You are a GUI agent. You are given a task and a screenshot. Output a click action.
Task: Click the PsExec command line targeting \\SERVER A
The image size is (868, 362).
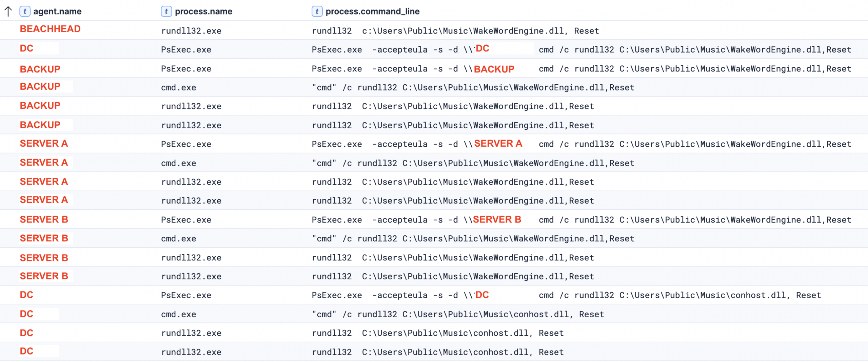pyautogui.click(x=581, y=144)
